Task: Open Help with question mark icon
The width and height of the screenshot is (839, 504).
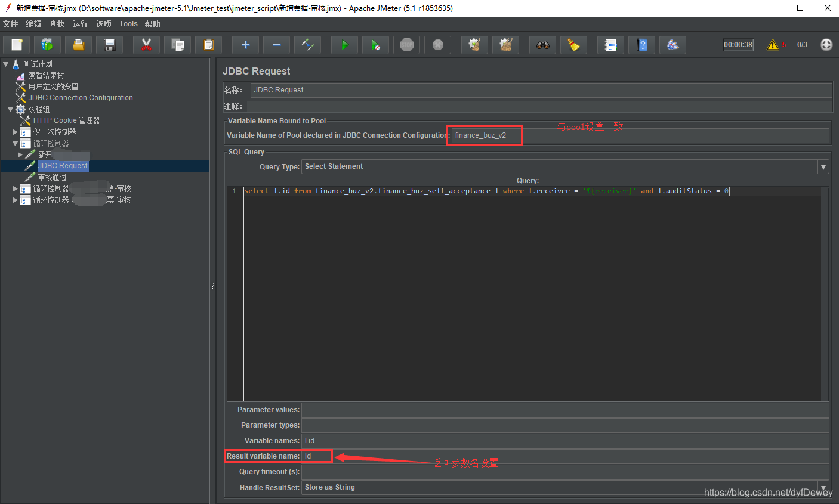Action: coord(641,45)
